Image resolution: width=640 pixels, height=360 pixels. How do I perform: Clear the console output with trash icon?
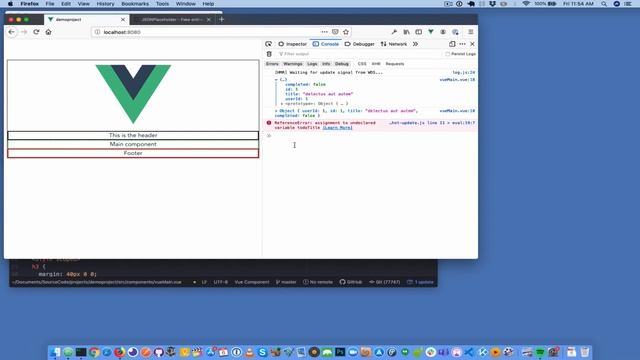(269, 54)
